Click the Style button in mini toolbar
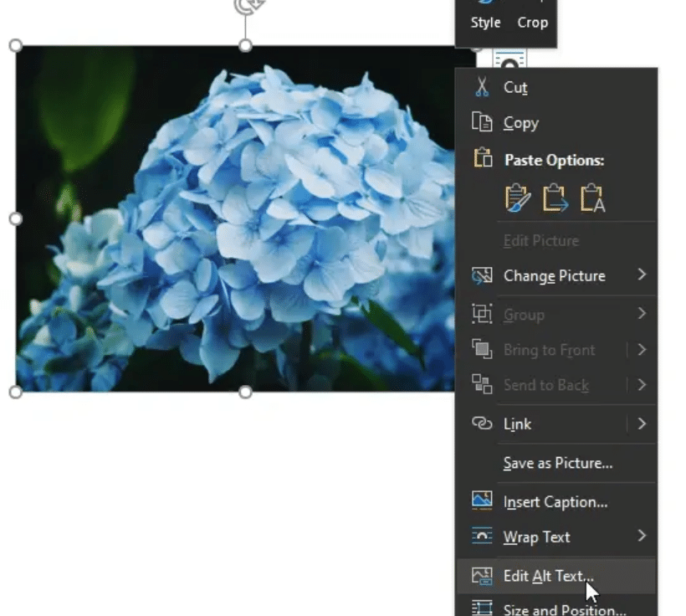This screenshot has width=686, height=616. (x=485, y=23)
